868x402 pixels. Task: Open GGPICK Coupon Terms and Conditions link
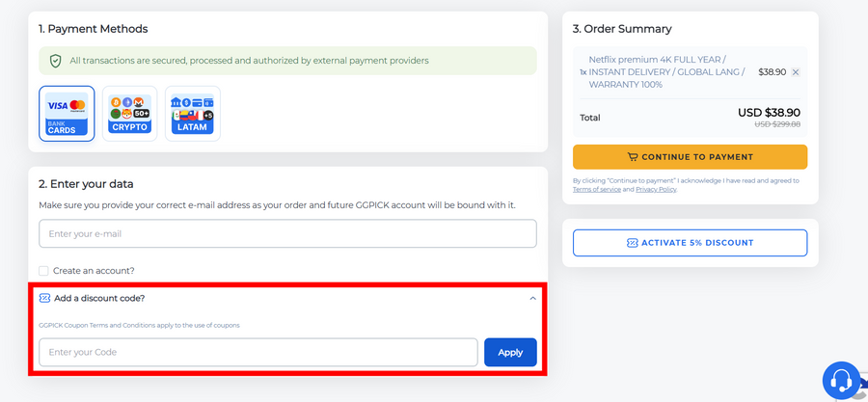[x=139, y=325]
